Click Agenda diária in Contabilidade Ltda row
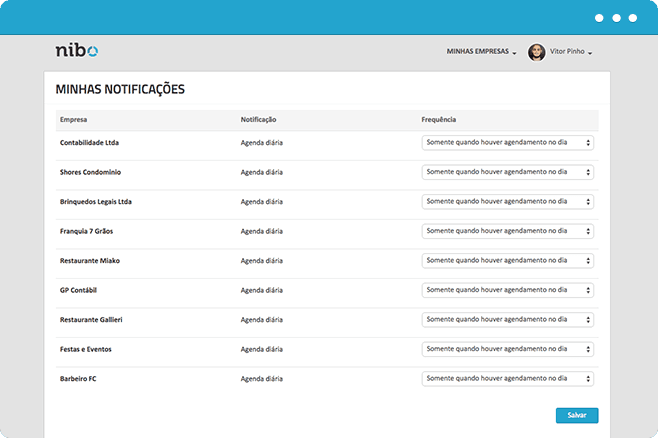Screen dimensions: 658x438 pyautogui.click(x=261, y=143)
